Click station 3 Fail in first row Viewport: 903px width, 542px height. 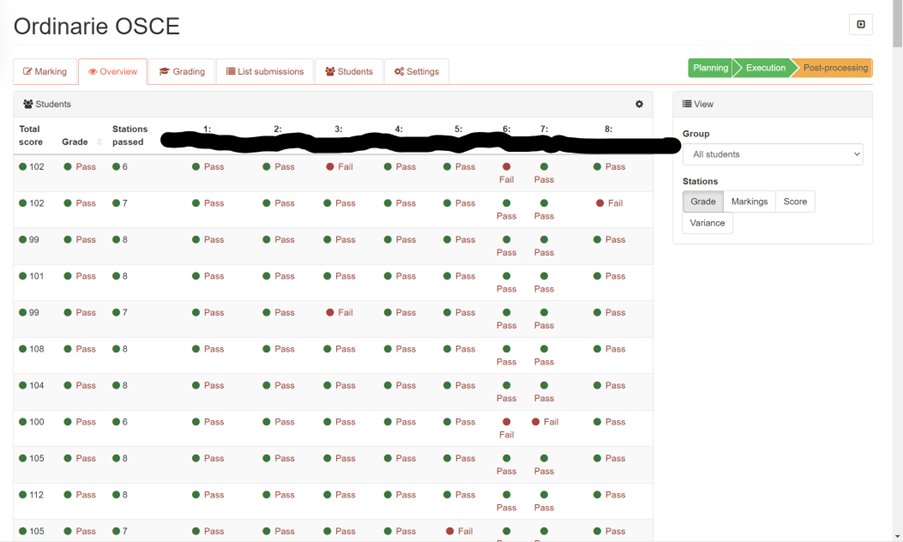tap(339, 166)
